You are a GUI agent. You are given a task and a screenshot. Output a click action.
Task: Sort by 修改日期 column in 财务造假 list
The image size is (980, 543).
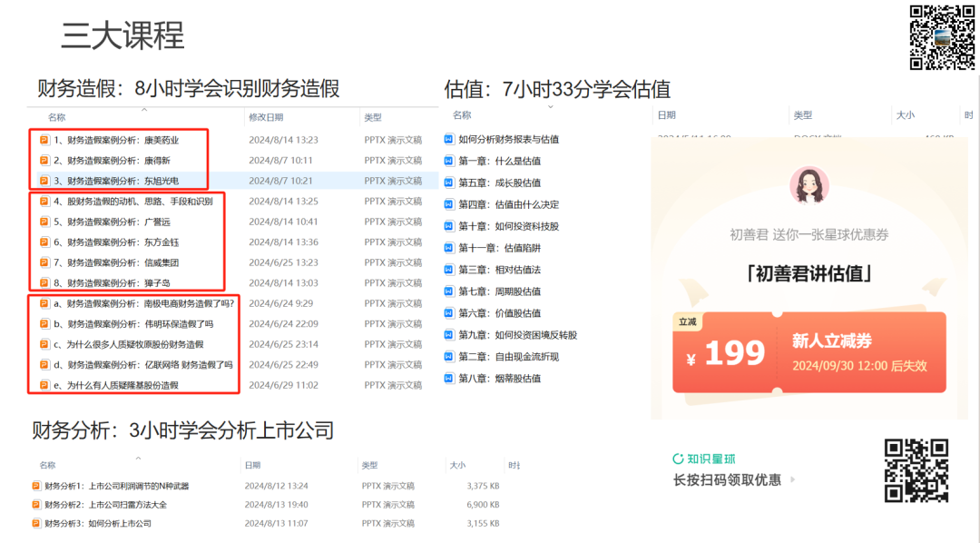click(266, 118)
